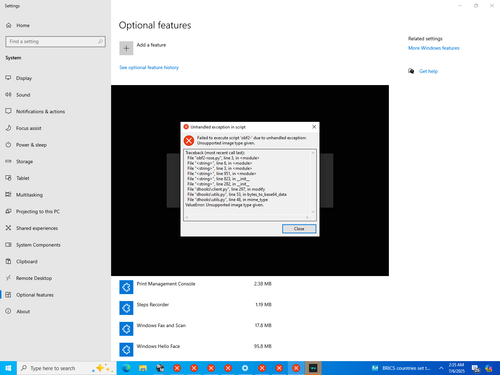This screenshot has height=375, width=500.
Task: Click the traceback vertical scrollbar down arrow
Action: [x=313, y=212]
